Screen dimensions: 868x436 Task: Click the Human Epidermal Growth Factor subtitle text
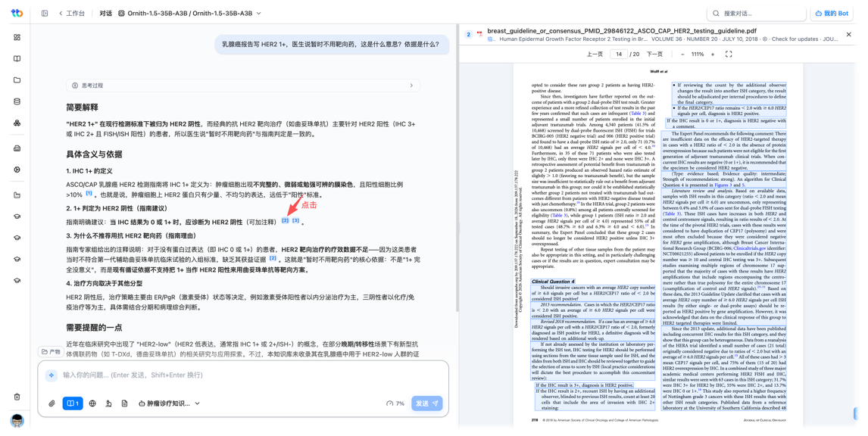573,39
